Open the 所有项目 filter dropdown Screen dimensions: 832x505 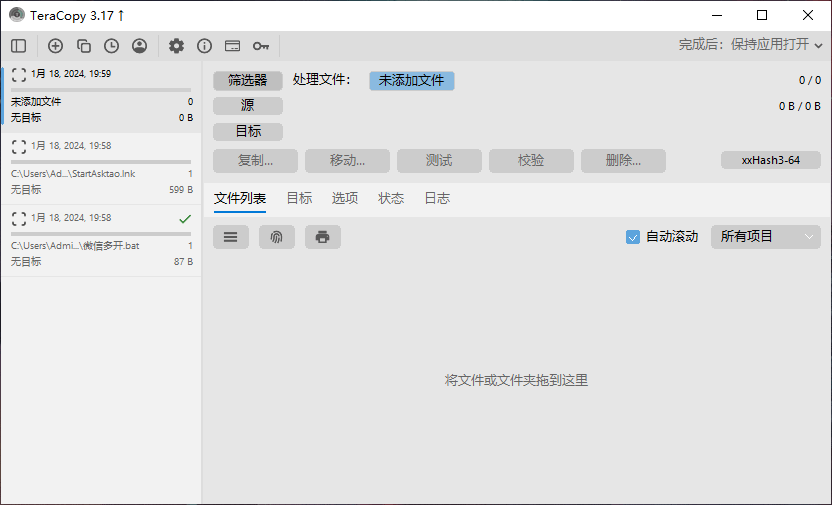[766, 237]
